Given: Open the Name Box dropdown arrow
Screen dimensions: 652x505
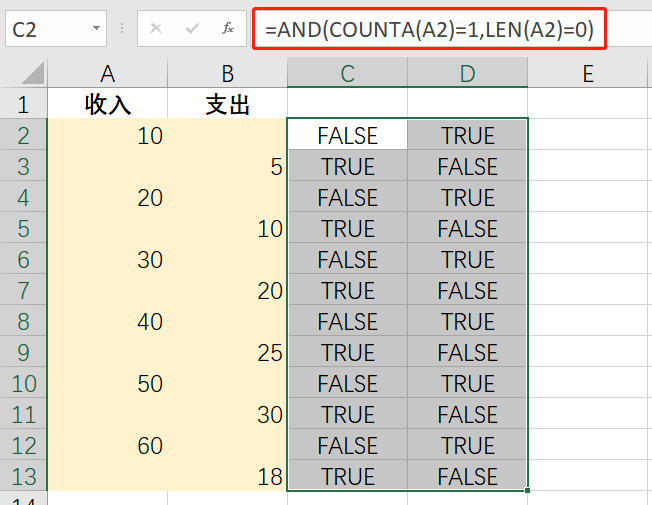Looking at the screenshot, I should [96, 29].
